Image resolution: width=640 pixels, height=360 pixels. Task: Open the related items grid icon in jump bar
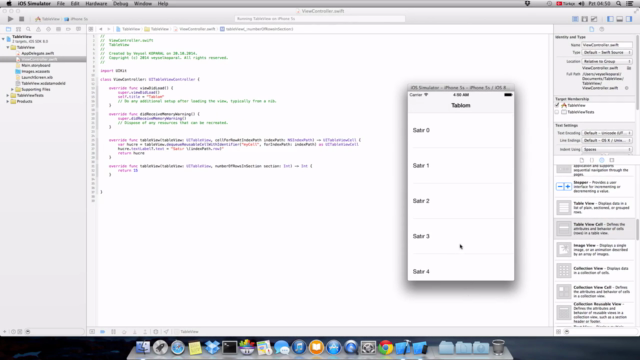pyautogui.click(x=91, y=29)
